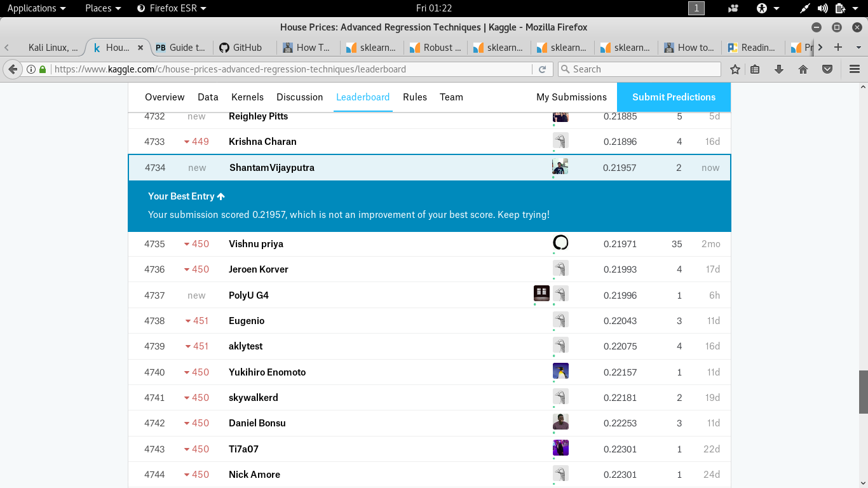Click the clock showing Fri 01:22

coord(433,8)
